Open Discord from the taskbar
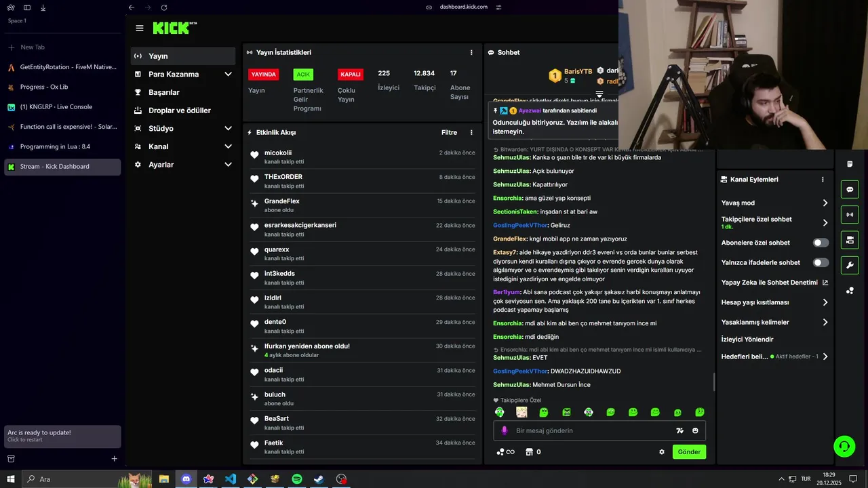The width and height of the screenshot is (868, 488). (186, 479)
